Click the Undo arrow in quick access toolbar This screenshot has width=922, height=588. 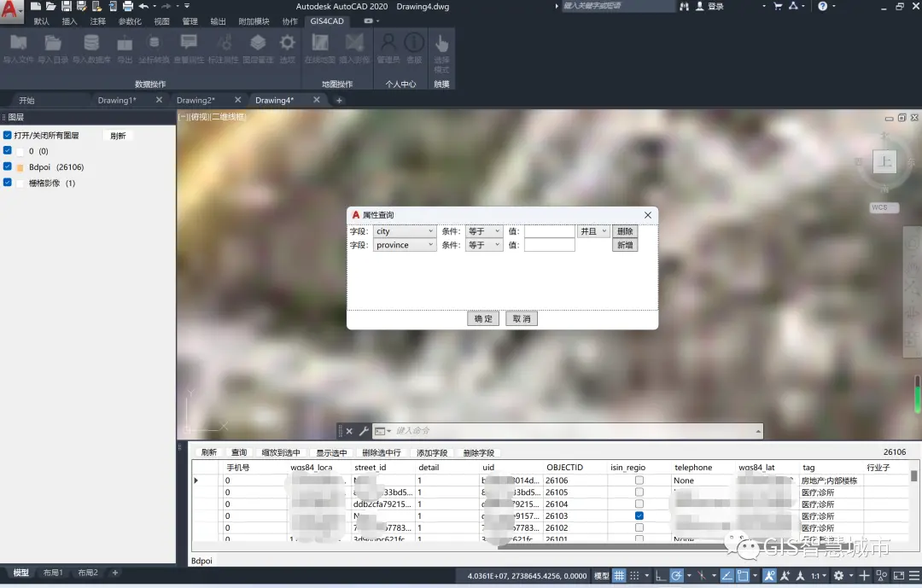coord(143,6)
